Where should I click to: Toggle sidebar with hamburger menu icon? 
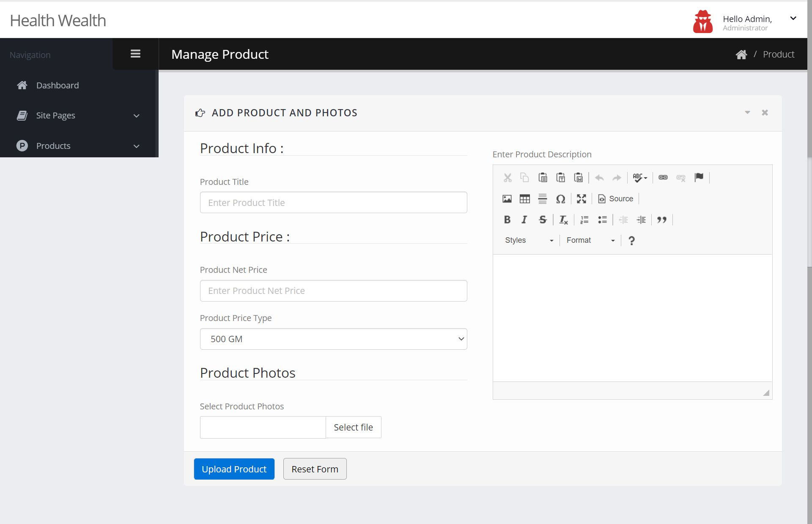coord(135,54)
